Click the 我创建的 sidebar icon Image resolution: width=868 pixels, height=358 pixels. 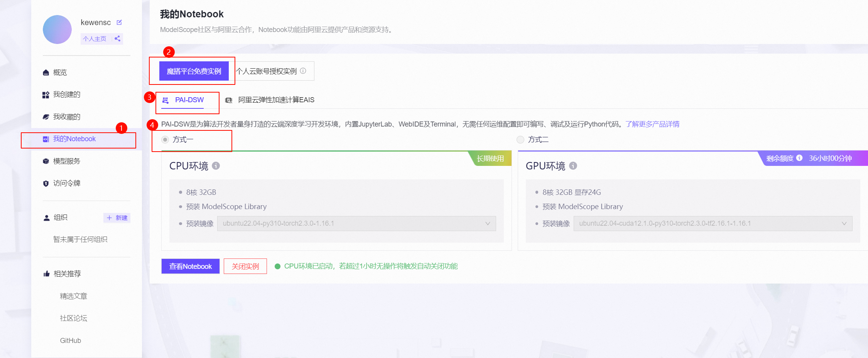point(46,95)
